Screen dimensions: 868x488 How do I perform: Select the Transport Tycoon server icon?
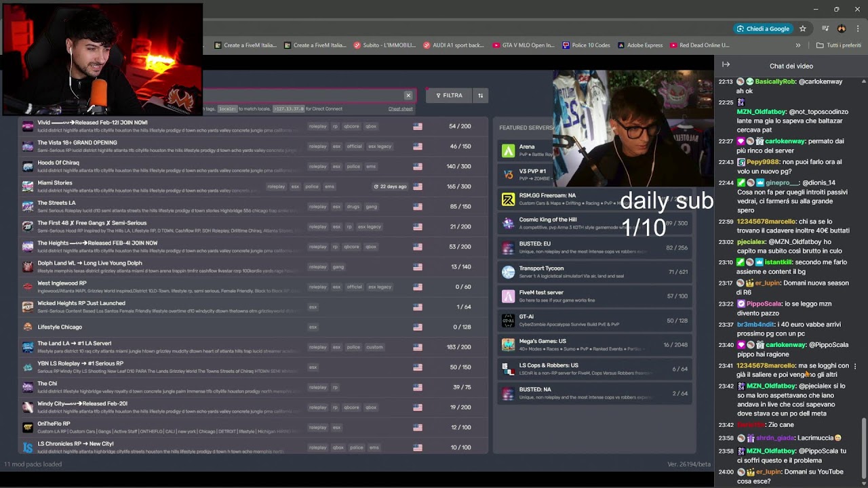coord(508,272)
